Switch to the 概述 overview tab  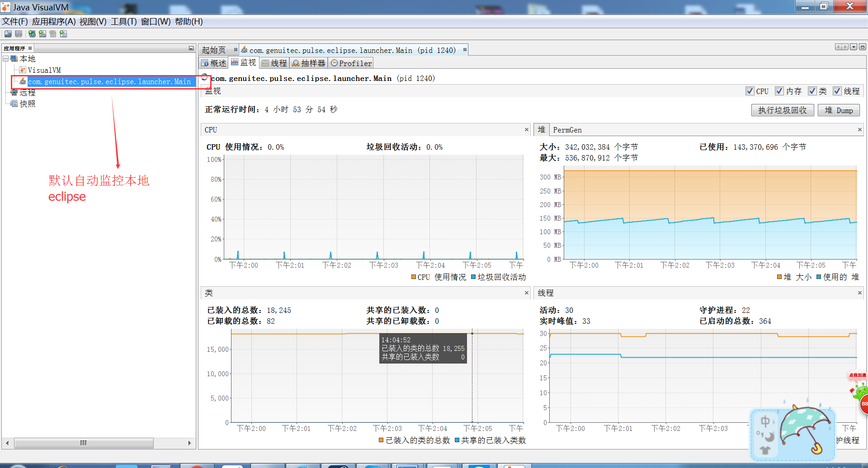[214, 63]
